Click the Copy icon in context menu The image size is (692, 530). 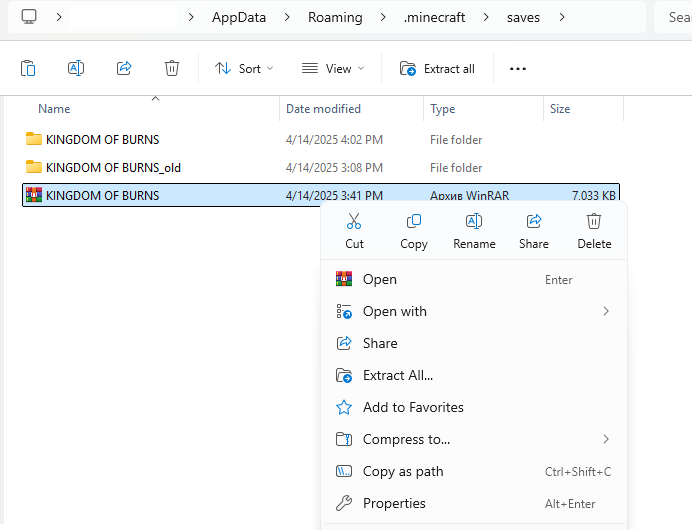pos(413,222)
